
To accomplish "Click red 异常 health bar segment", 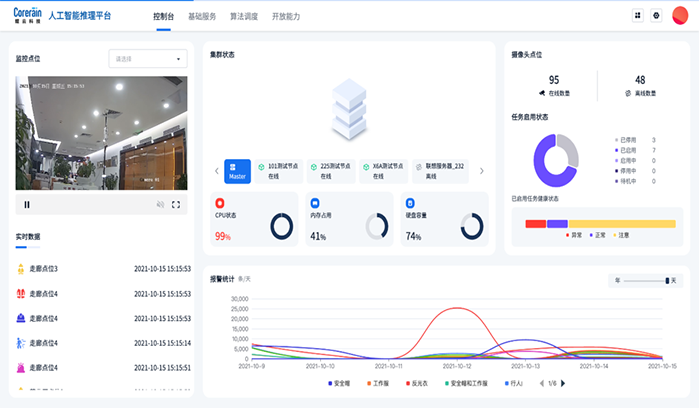I will [536, 224].
